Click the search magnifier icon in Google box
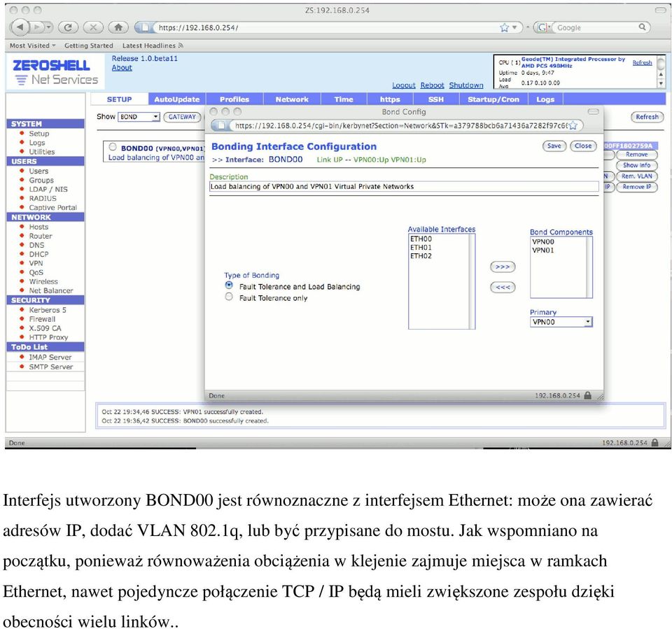This screenshot has width=672, height=629. pyautogui.click(x=642, y=27)
